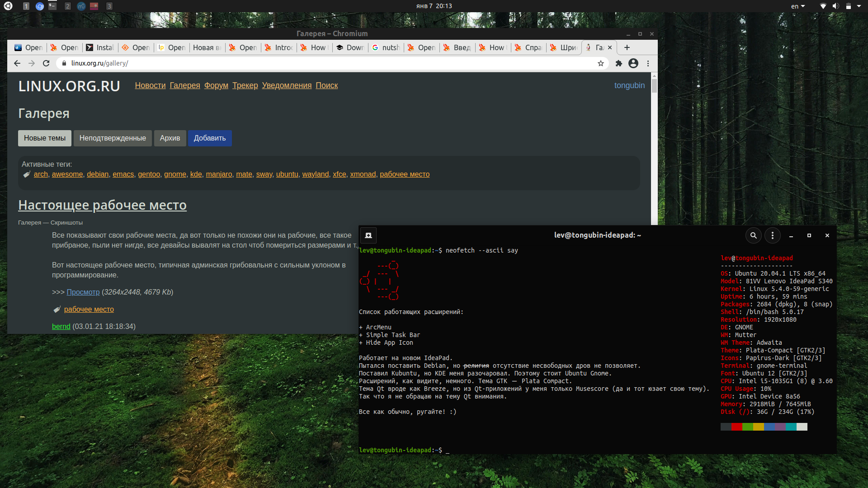Open the bernd author link
Screen dimensions: 868x488
pos(61,327)
